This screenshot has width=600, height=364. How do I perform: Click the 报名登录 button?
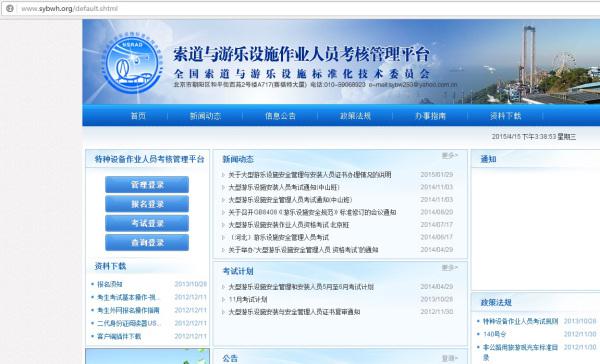pyautogui.click(x=147, y=204)
